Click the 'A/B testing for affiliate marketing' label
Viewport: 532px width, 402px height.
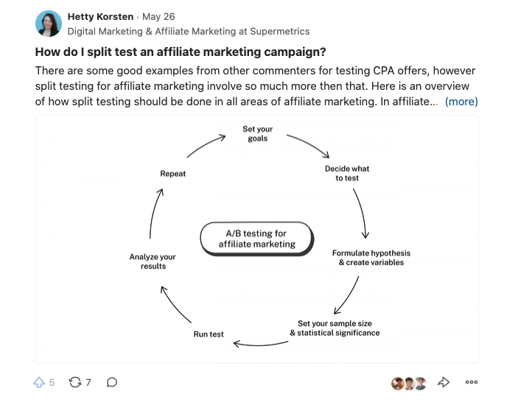click(x=257, y=239)
